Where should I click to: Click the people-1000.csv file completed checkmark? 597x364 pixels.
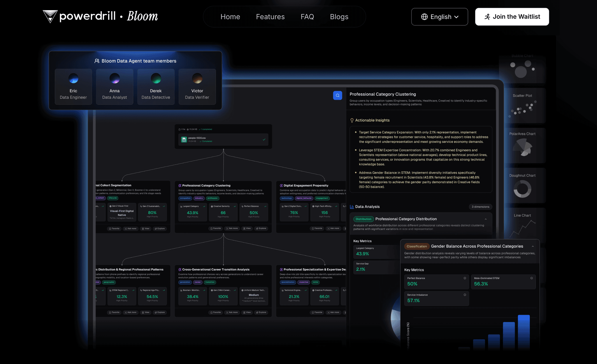pyautogui.click(x=264, y=140)
